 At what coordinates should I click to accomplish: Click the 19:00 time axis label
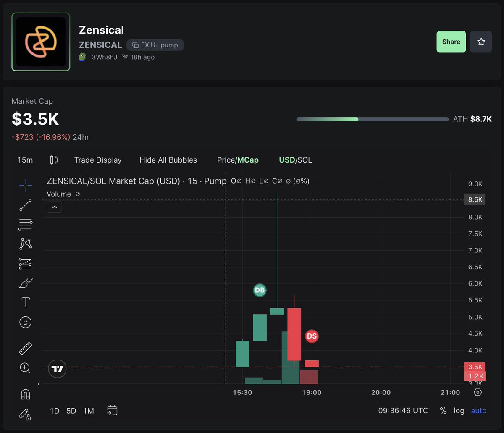click(x=312, y=392)
